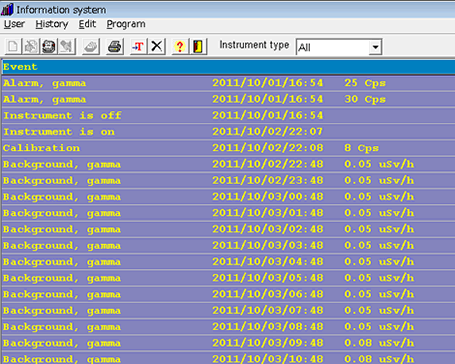The image size is (455, 364).
Task: Select Background, gamma row at 2011/10/03/01:48
Action: click(228, 213)
